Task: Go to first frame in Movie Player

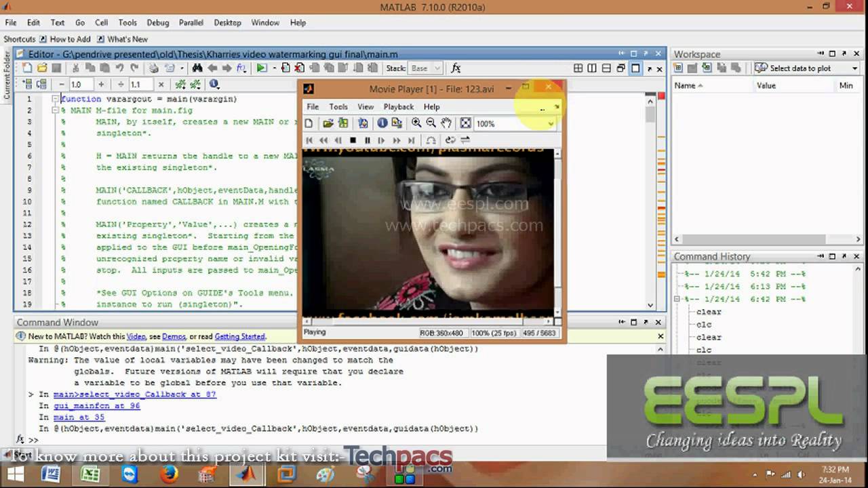Action: [309, 140]
